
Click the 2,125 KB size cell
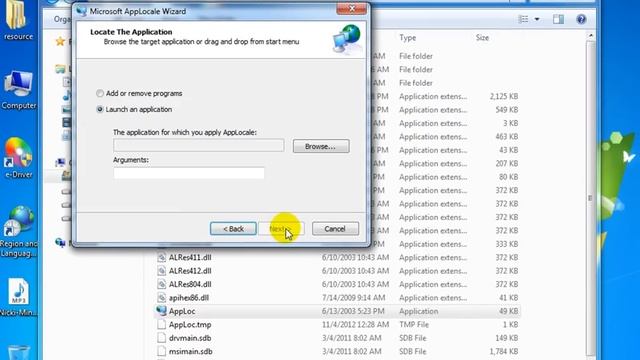504,97
